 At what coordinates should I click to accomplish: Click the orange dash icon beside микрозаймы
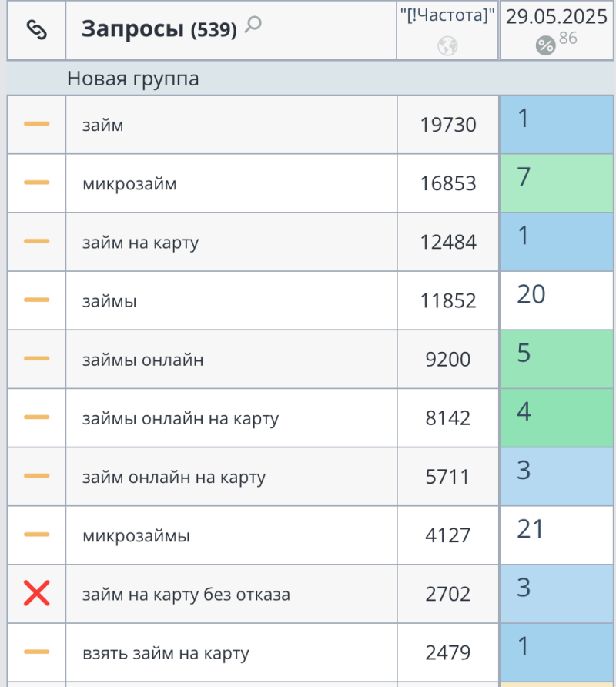pyautogui.click(x=36, y=535)
